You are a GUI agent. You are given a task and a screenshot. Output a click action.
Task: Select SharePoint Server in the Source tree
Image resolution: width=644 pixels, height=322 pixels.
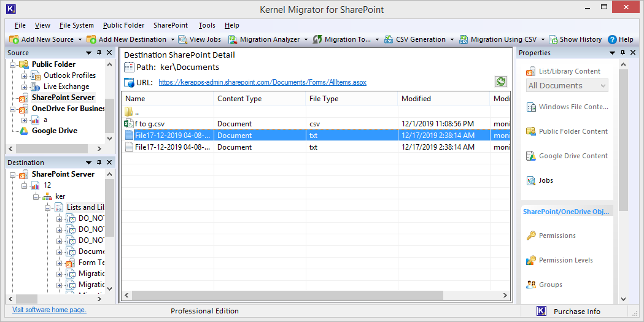pyautogui.click(x=63, y=98)
